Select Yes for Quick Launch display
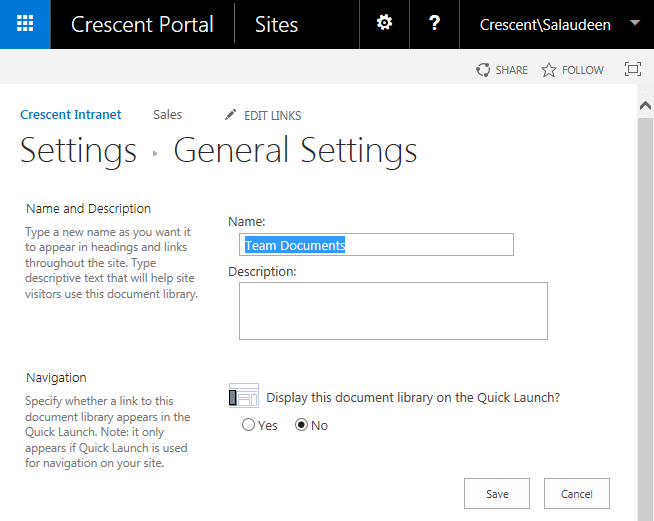The image size is (654, 521). pyautogui.click(x=249, y=425)
